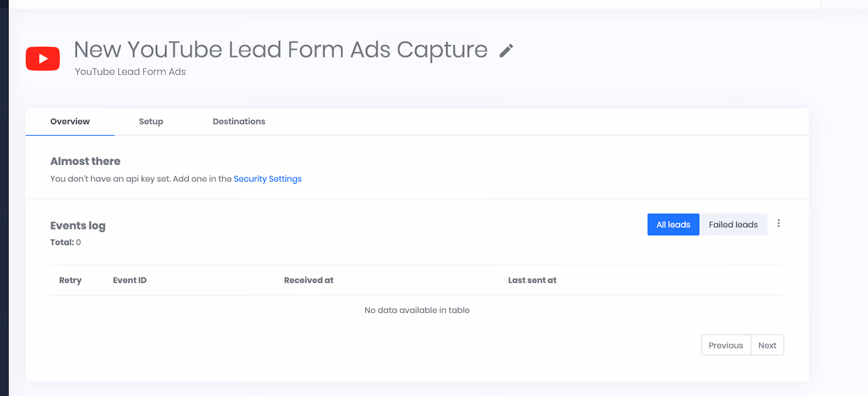The height and width of the screenshot is (396, 868).
Task: Go to the Destinations tab
Action: pos(239,122)
